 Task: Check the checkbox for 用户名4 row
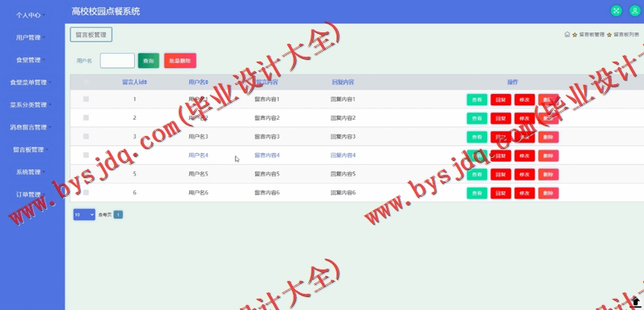[86, 155]
